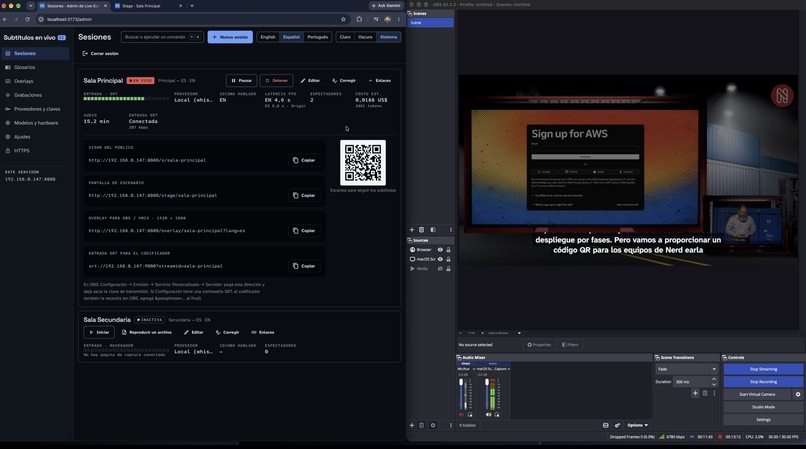Select Scene in OBS Scenes list
The height and width of the screenshot is (449, 806).
point(431,23)
